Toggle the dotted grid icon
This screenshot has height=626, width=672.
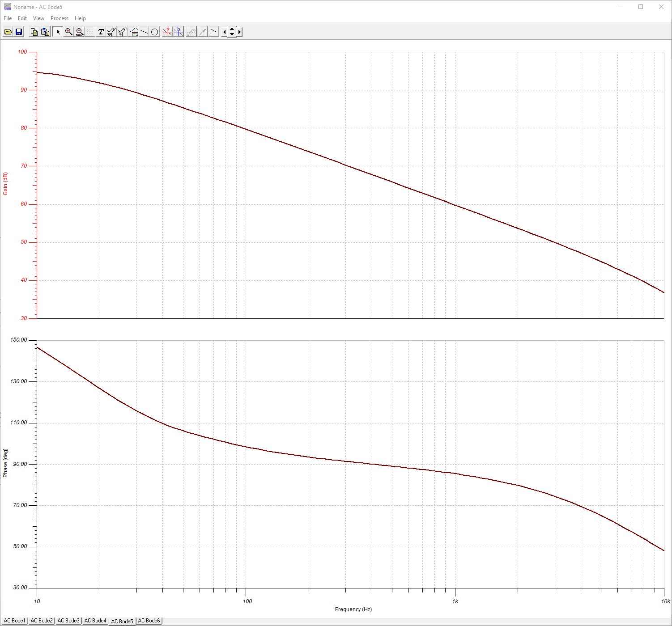90,32
